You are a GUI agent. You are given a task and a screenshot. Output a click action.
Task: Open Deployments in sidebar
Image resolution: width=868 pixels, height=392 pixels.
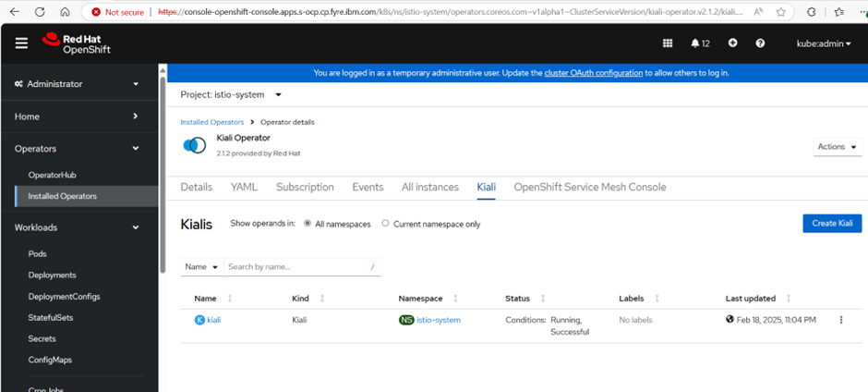pyautogui.click(x=52, y=275)
